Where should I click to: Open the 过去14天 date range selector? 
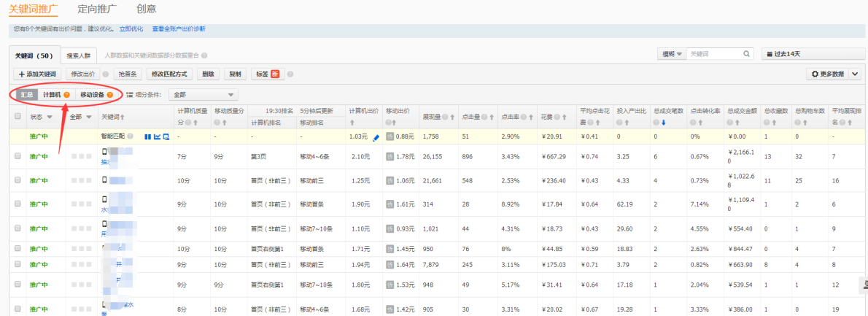click(x=814, y=54)
